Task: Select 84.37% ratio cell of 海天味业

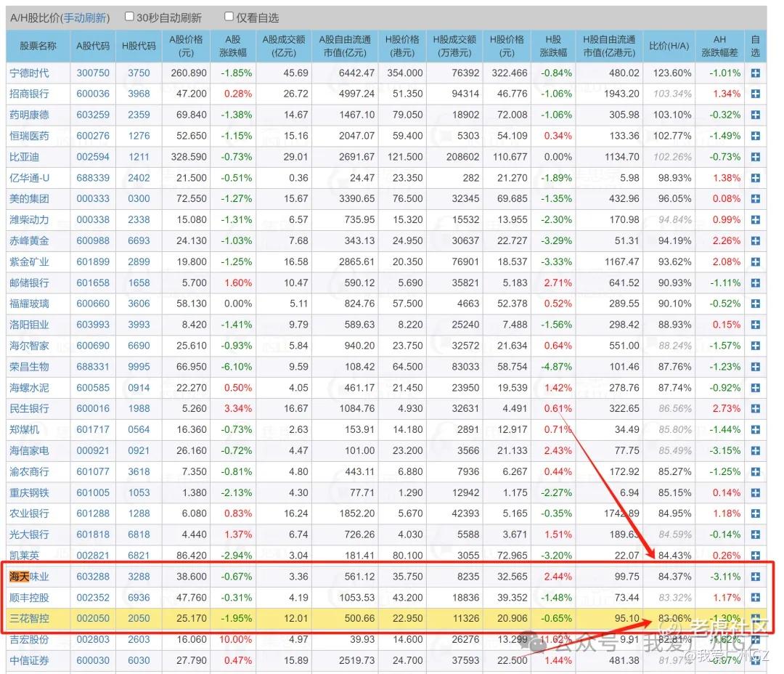Action: tap(674, 577)
